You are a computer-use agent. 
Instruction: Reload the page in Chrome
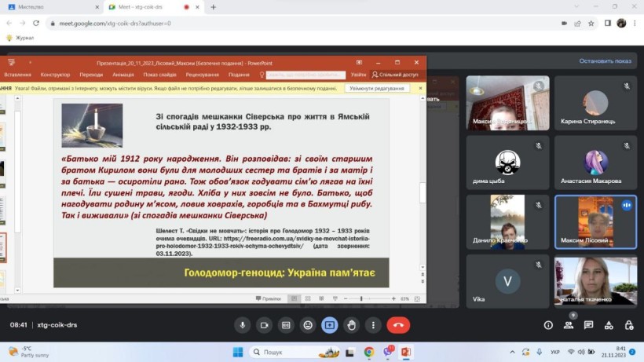coord(36,24)
